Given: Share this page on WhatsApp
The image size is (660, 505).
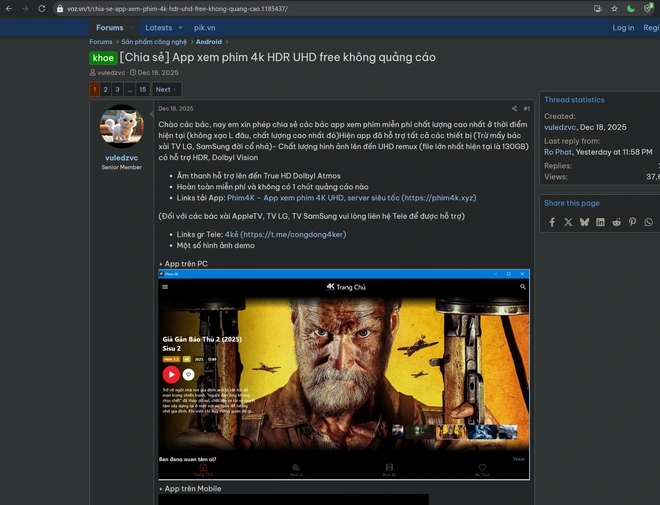Looking at the screenshot, I should 649,222.
